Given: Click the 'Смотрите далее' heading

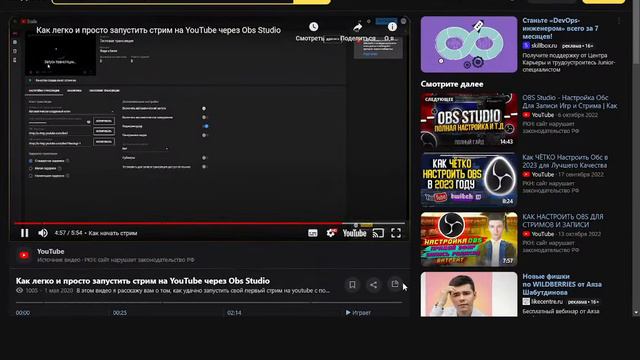Looking at the screenshot, I should click(x=452, y=84).
